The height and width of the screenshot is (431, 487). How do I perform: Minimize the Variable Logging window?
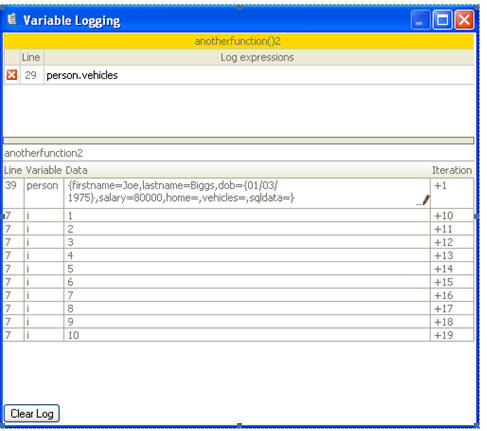[x=420, y=20]
